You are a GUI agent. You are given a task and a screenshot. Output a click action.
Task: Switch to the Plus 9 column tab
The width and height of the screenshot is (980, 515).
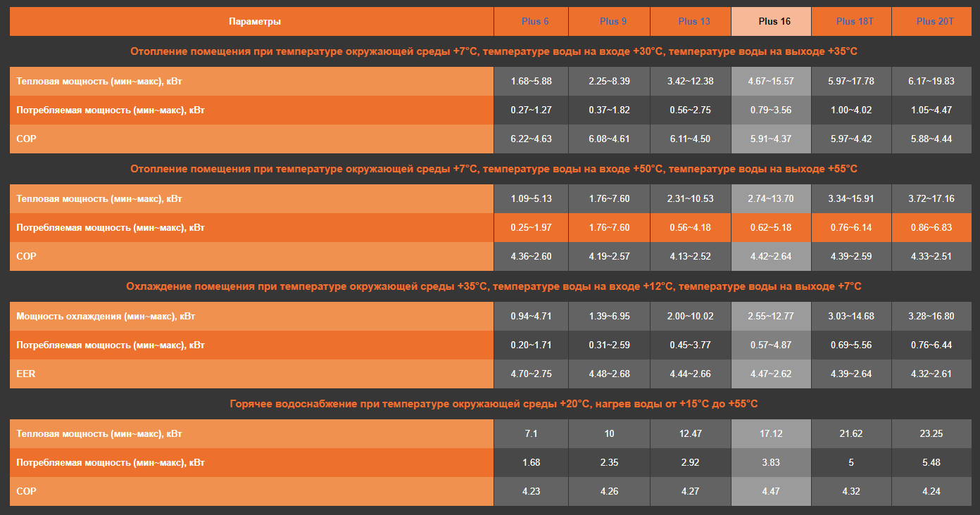click(x=613, y=22)
